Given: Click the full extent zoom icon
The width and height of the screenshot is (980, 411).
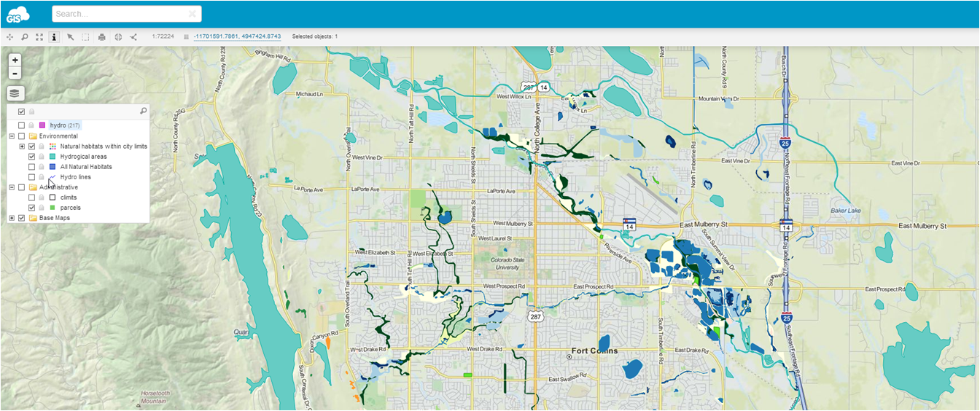Looking at the screenshot, I should (x=39, y=36).
